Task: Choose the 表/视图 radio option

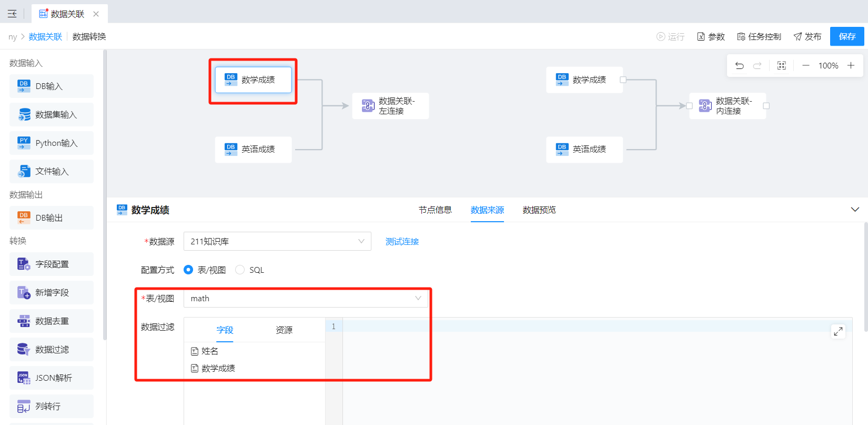Action: point(188,270)
